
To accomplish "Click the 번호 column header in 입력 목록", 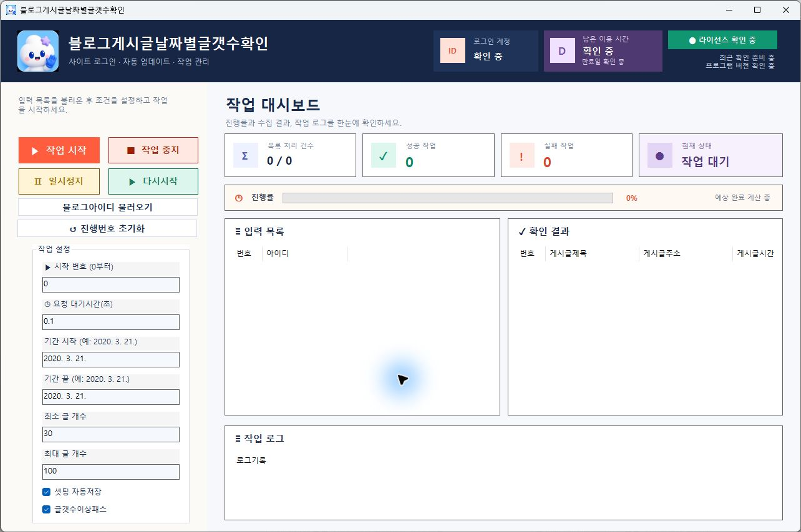I will pyautogui.click(x=244, y=253).
